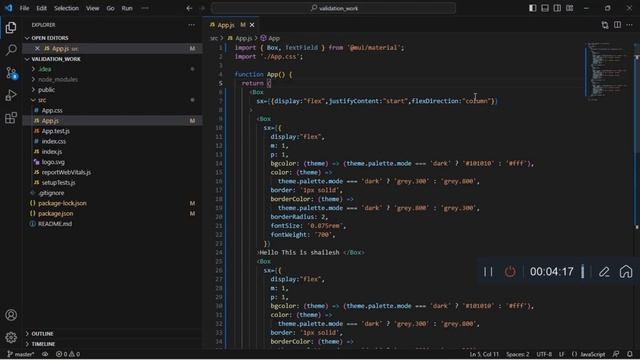This screenshot has height=360, width=640.
Task: Open the Edit menu
Action: pyautogui.click(x=42, y=8)
